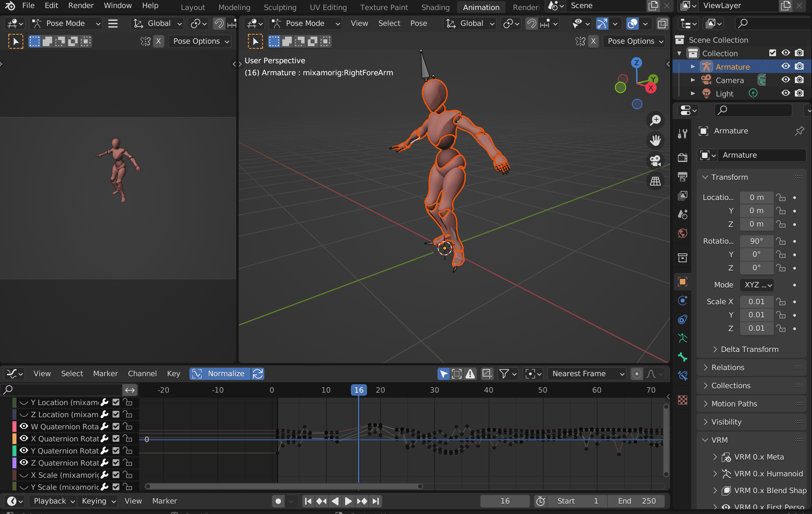Click Pose in the 3D viewport header
Viewport: 812px width, 514px height.
(419, 23)
